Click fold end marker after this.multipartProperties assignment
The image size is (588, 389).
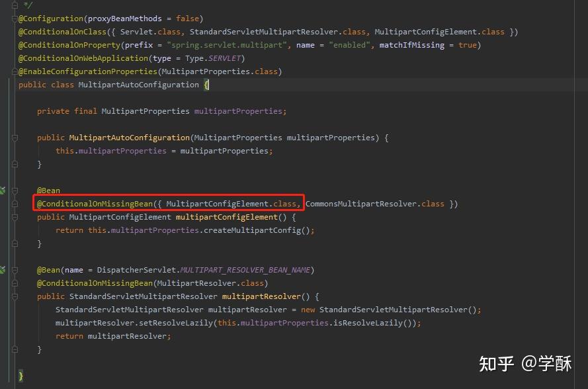click(x=15, y=164)
